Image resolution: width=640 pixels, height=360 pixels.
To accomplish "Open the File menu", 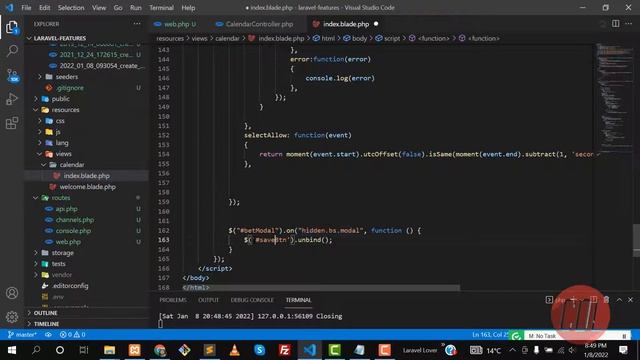I will coord(26,8).
